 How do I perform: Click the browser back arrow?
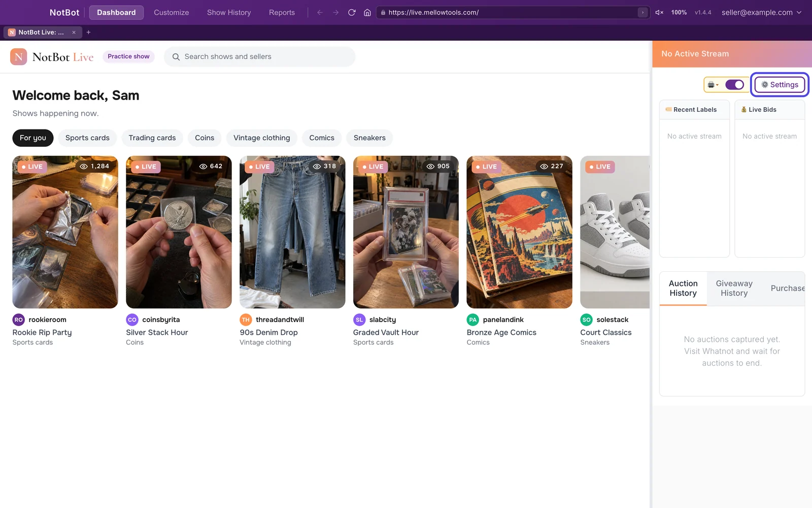pos(320,12)
